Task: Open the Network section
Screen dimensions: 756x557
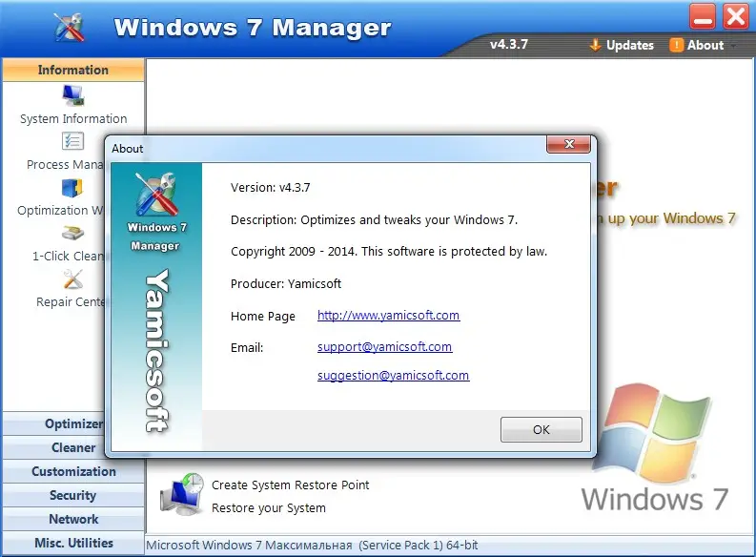Action: [73, 519]
